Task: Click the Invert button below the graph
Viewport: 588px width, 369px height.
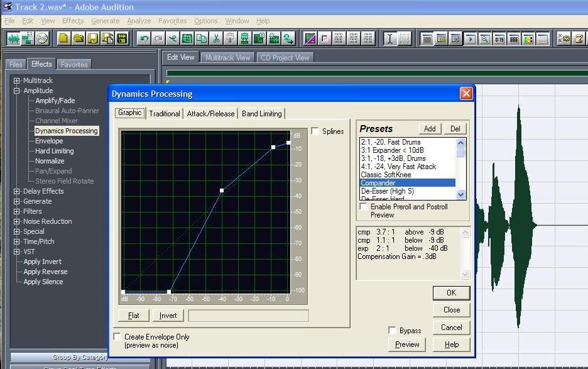Action: [168, 315]
